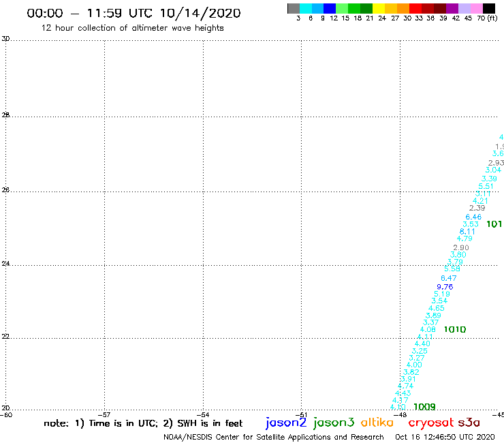Click the green jason3 satellite label
Viewport: 504px width, 443px height.
pos(333,423)
